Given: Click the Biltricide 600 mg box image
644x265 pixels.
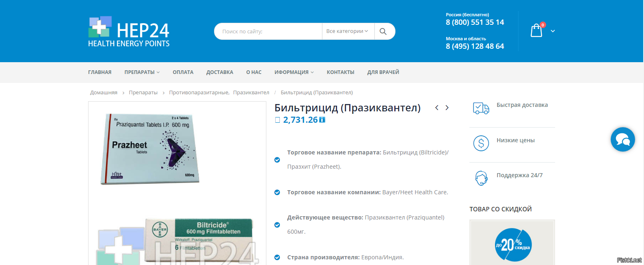Looking at the screenshot, I should coord(199,240).
